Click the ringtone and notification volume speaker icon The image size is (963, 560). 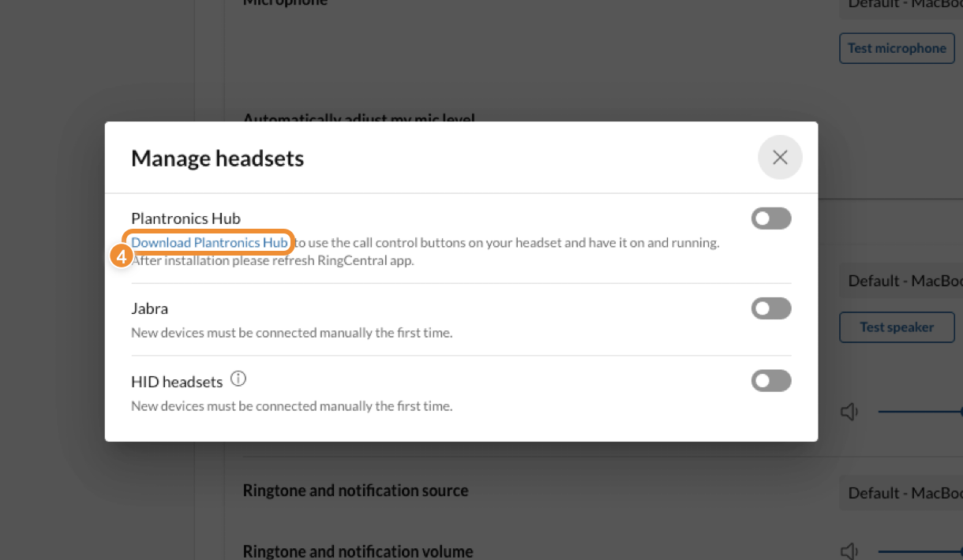pyautogui.click(x=849, y=551)
